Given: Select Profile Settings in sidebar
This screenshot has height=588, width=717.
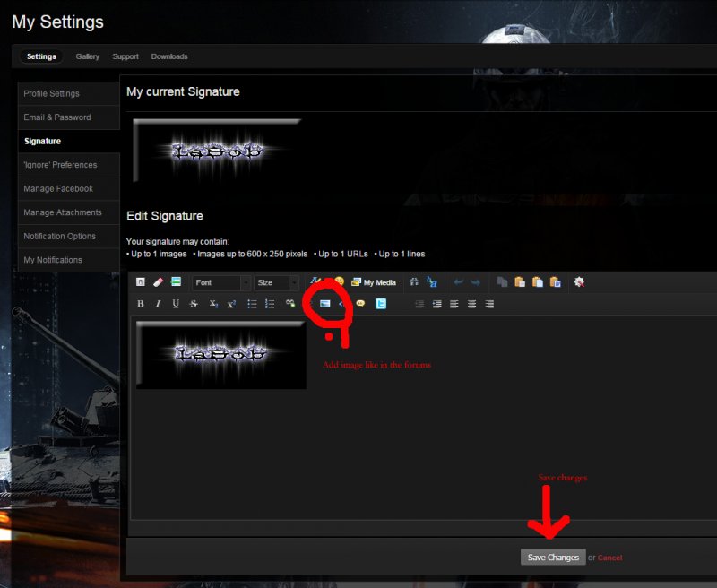Looking at the screenshot, I should click(x=51, y=94).
